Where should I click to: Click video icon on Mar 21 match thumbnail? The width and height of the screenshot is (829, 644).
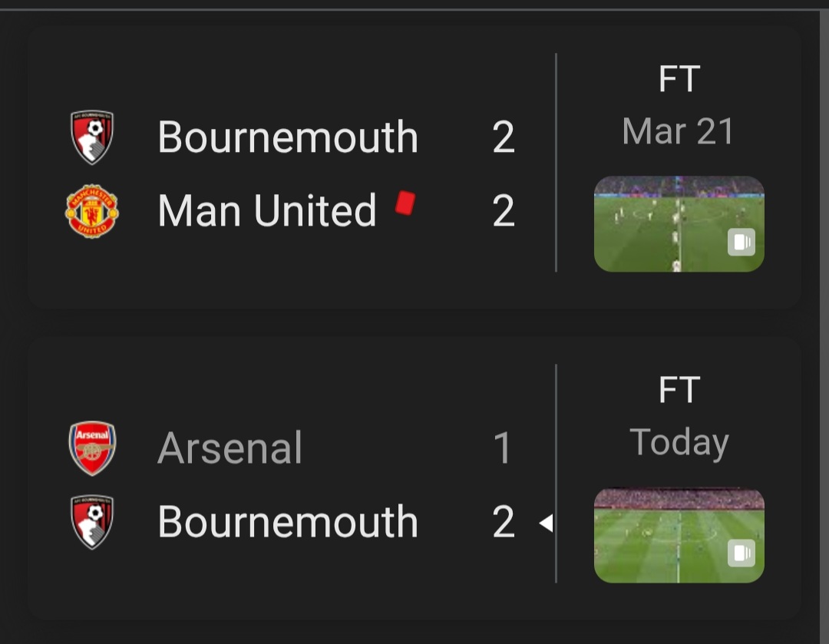pyautogui.click(x=741, y=243)
